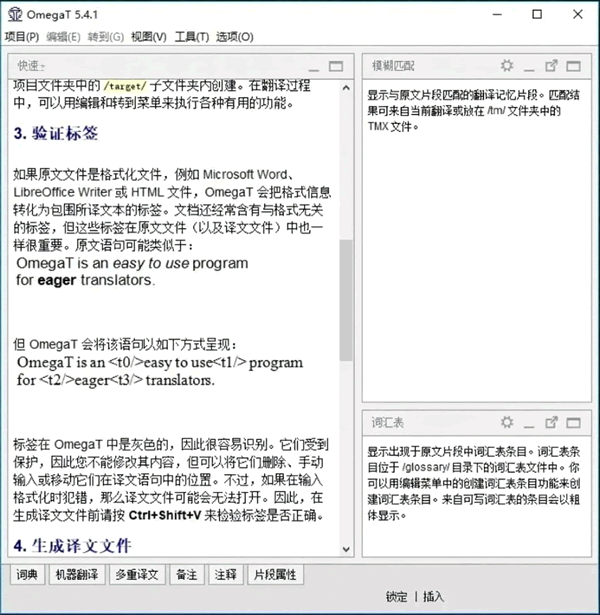600x615 pixels.
Task: Open the 项目(P) menu
Action: pos(22,37)
